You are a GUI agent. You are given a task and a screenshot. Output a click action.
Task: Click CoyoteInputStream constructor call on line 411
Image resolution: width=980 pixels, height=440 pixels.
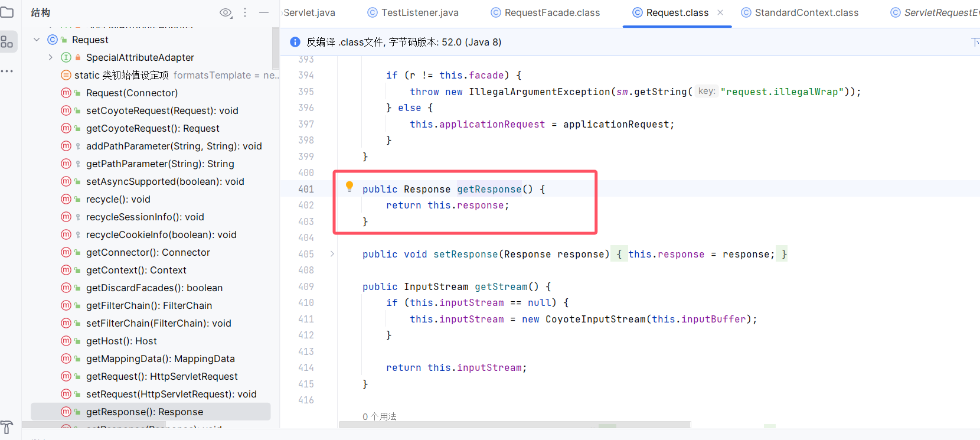pos(596,319)
